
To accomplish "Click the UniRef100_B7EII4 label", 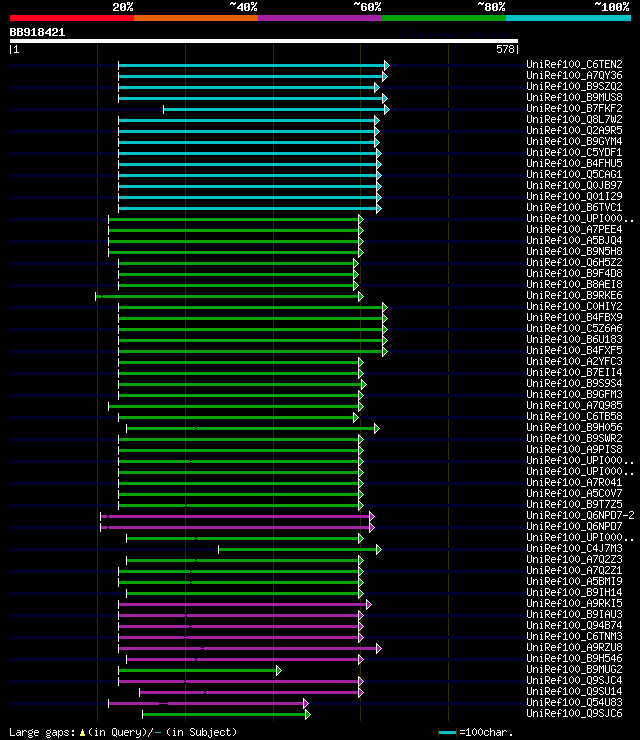I will pyautogui.click(x=574, y=372).
